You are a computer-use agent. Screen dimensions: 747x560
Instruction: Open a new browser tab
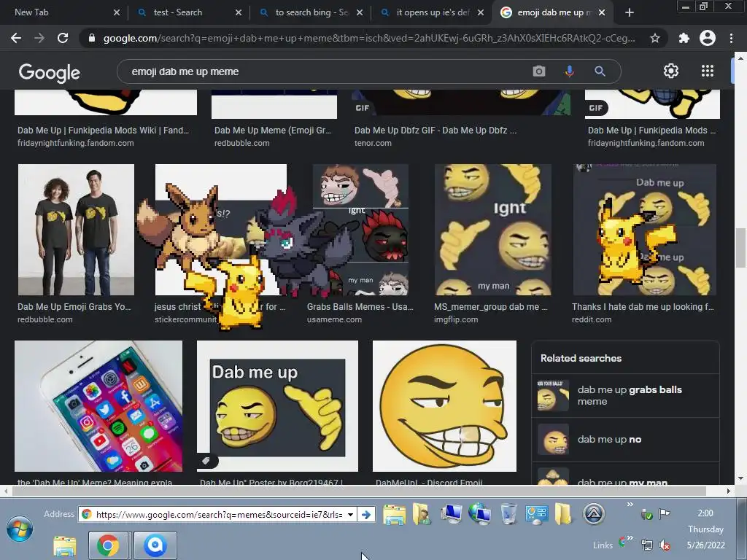click(x=630, y=12)
